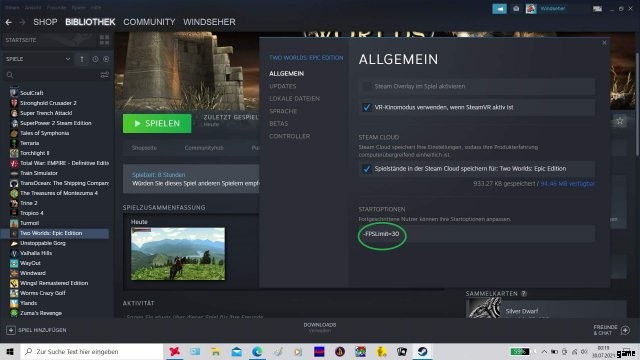The width and height of the screenshot is (640, 360).
Task: Uncheck Spielstände in der Steam Cloud speichern
Action: click(x=367, y=169)
